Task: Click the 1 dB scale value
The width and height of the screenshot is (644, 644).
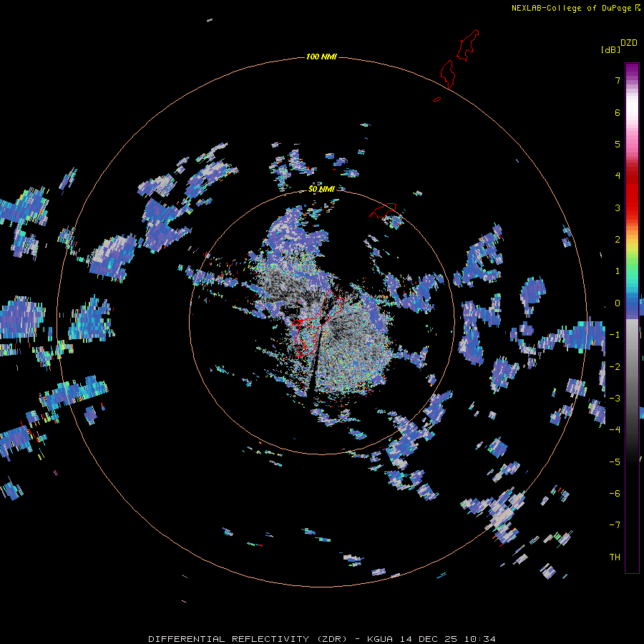Action: [x=618, y=271]
